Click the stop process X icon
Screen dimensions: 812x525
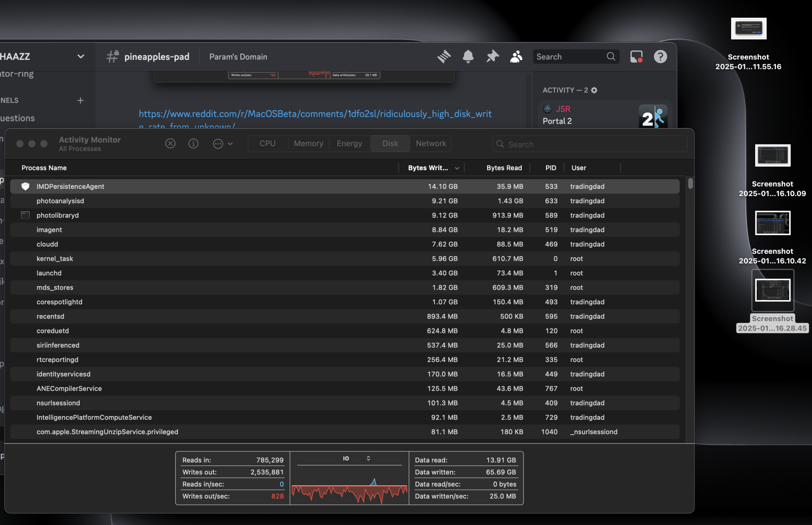[x=170, y=143]
